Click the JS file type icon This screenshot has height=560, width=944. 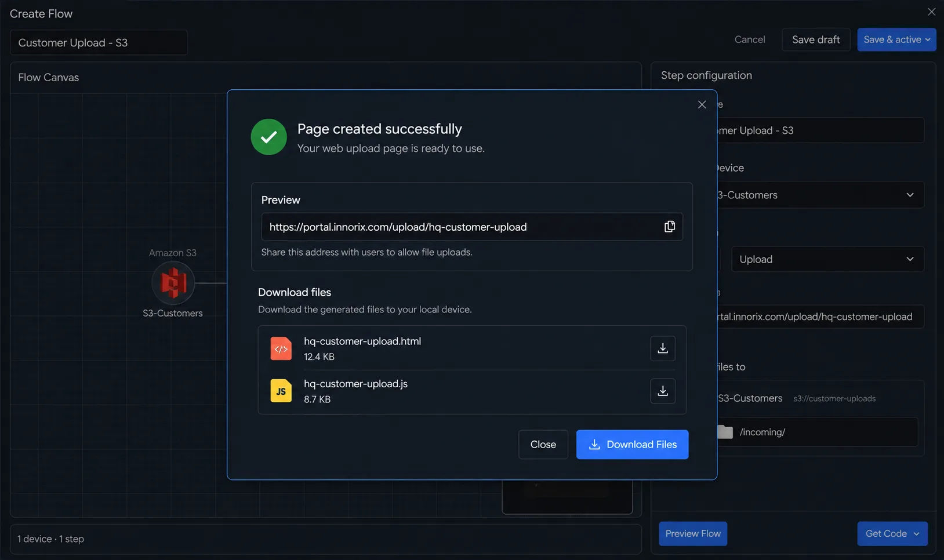pyautogui.click(x=281, y=391)
